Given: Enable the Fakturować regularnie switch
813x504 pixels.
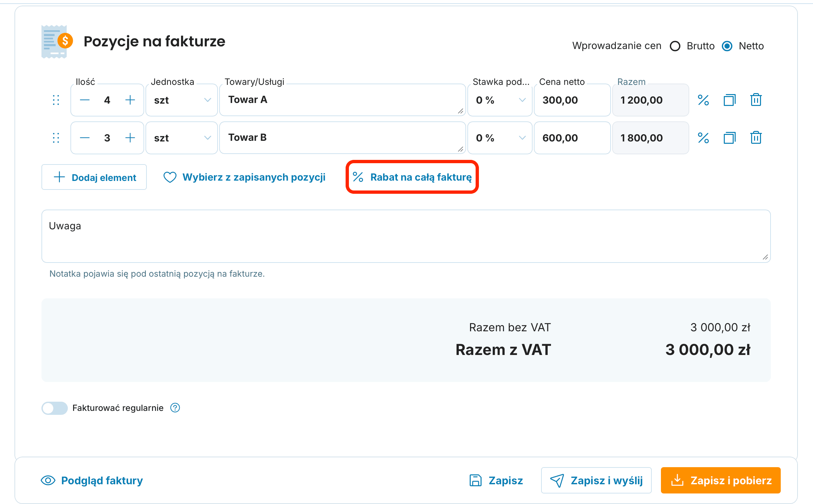Looking at the screenshot, I should tap(55, 408).
